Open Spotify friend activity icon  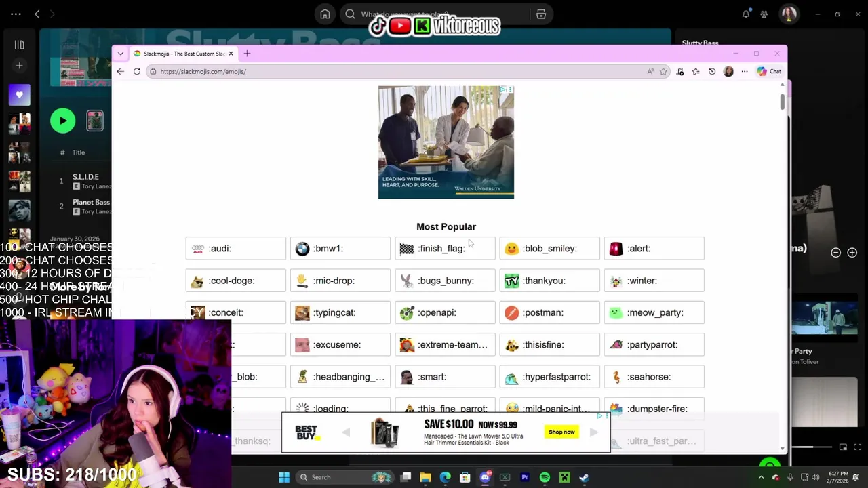(764, 14)
